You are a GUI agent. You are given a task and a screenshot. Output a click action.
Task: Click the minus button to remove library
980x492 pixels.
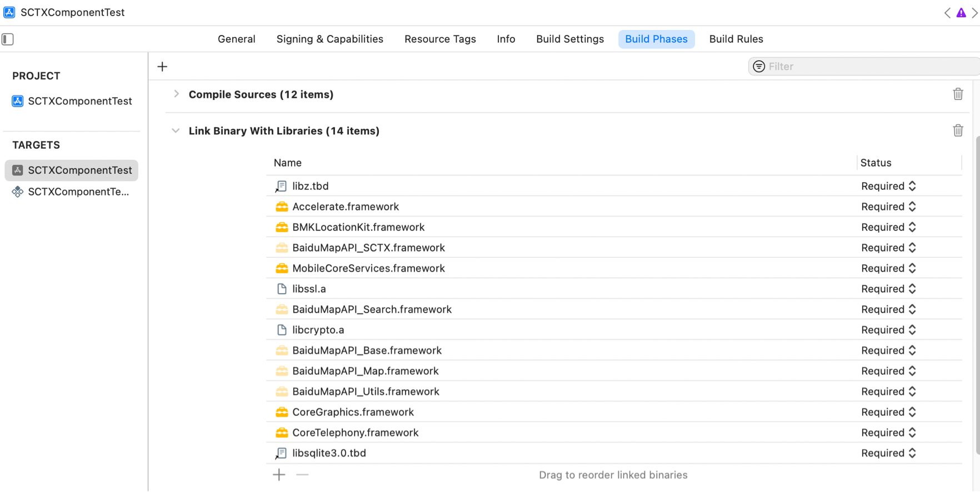pyautogui.click(x=302, y=475)
